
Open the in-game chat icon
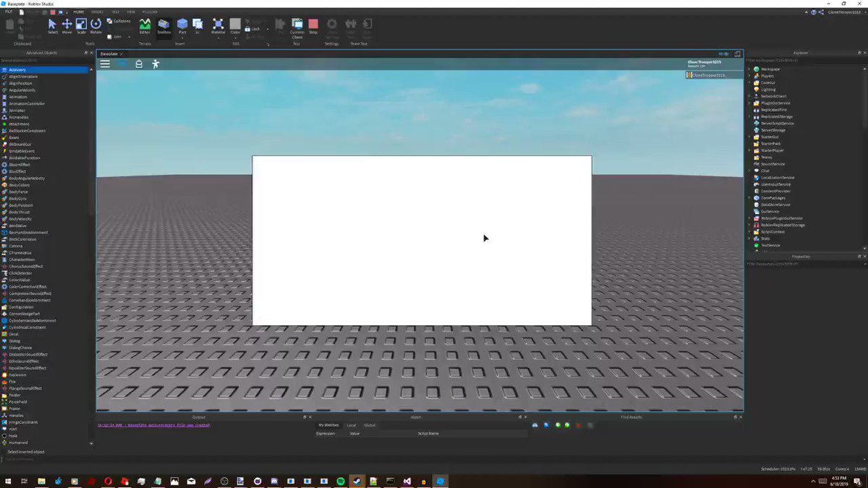tap(122, 64)
